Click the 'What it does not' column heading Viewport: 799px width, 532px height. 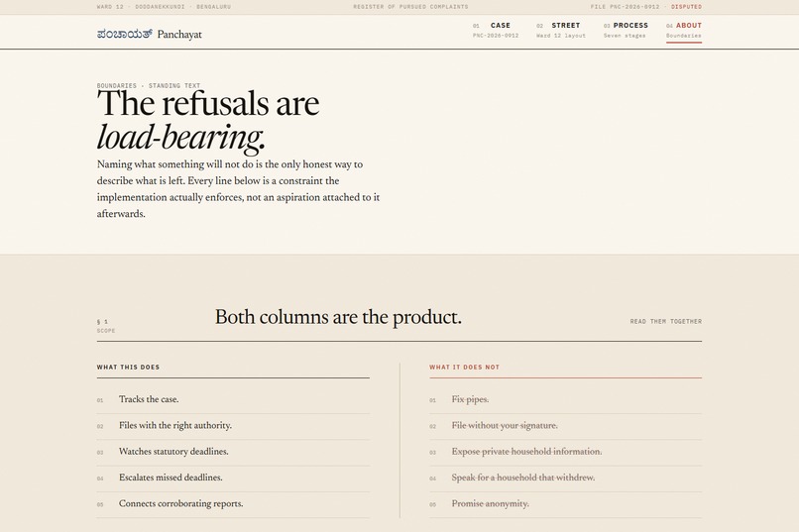click(464, 368)
